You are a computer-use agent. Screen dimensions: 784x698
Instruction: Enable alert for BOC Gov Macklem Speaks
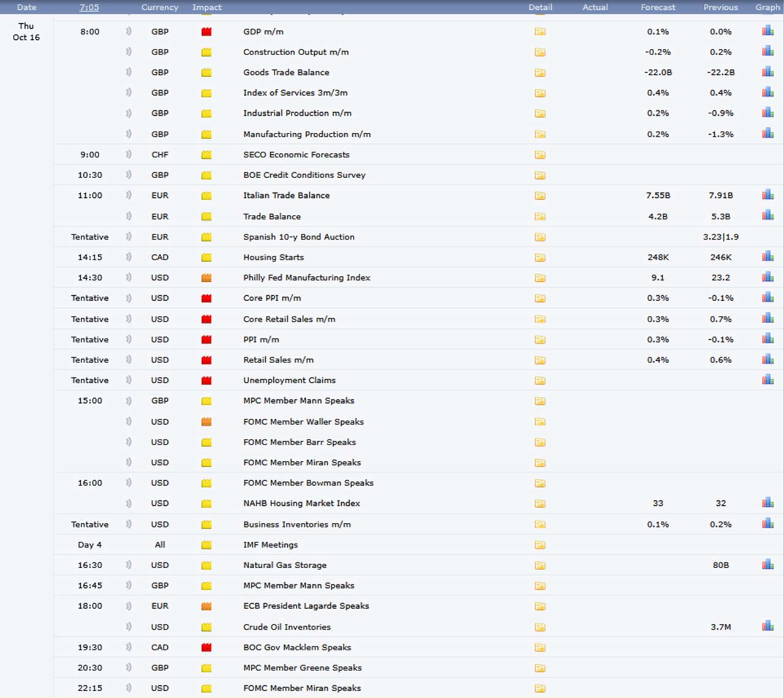click(129, 647)
